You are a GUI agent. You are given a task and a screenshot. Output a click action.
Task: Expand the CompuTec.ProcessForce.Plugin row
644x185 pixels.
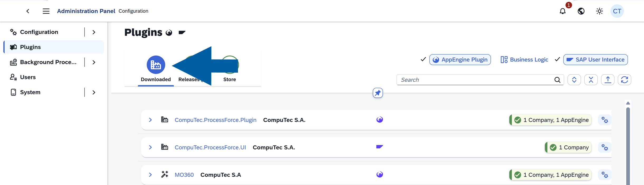[150, 120]
